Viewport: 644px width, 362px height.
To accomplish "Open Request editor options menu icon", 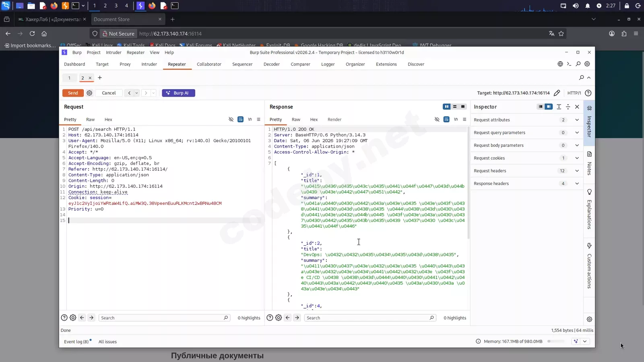I will coord(258,119).
